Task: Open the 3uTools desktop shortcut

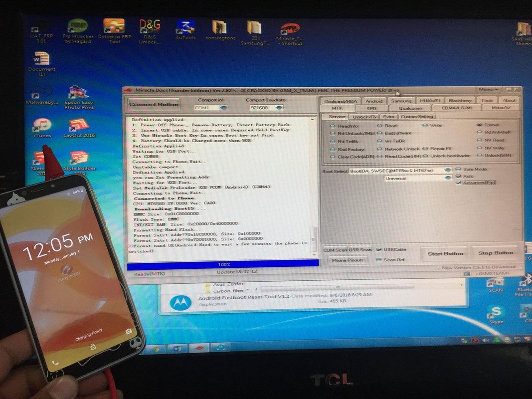Action: [x=185, y=30]
